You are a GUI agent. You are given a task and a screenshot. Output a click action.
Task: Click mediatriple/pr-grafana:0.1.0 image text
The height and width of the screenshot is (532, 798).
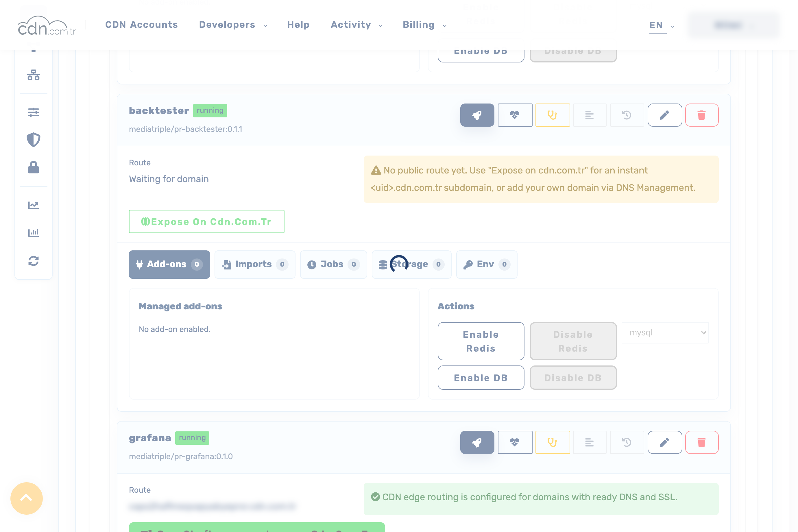click(181, 457)
